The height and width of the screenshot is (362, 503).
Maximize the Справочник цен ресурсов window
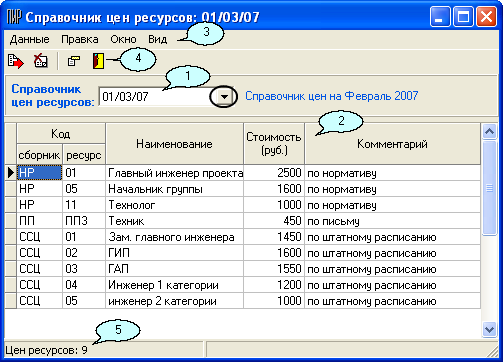point(463,17)
